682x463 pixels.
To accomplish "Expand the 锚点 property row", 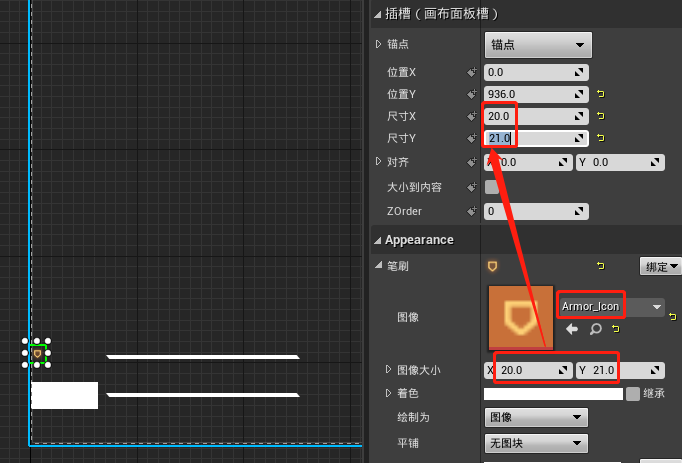I will [378, 44].
